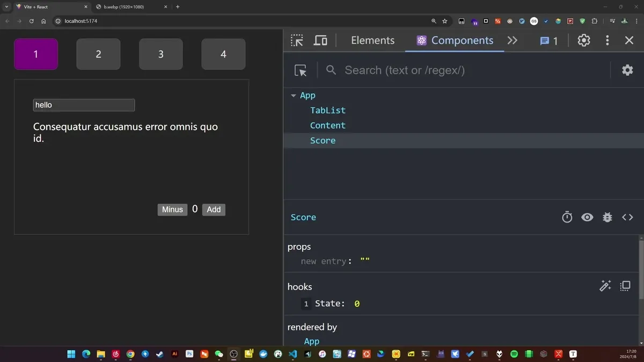The image size is (644, 362).
Task: Inspect matching DOM element with eye icon
Action: coord(587,217)
